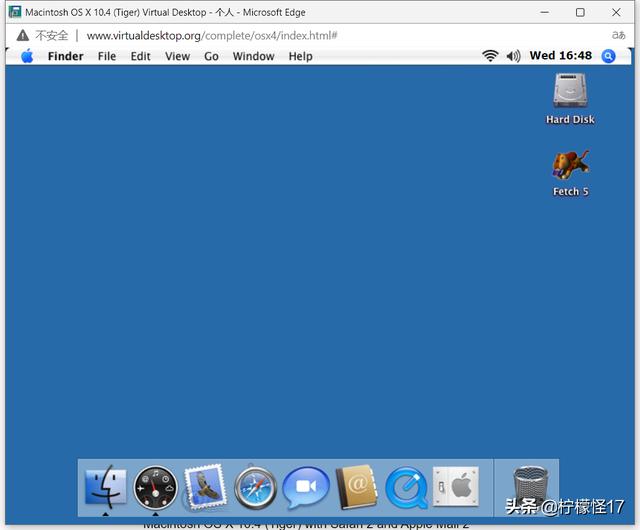Open the Window menu
This screenshot has height=530, width=640.
click(253, 56)
